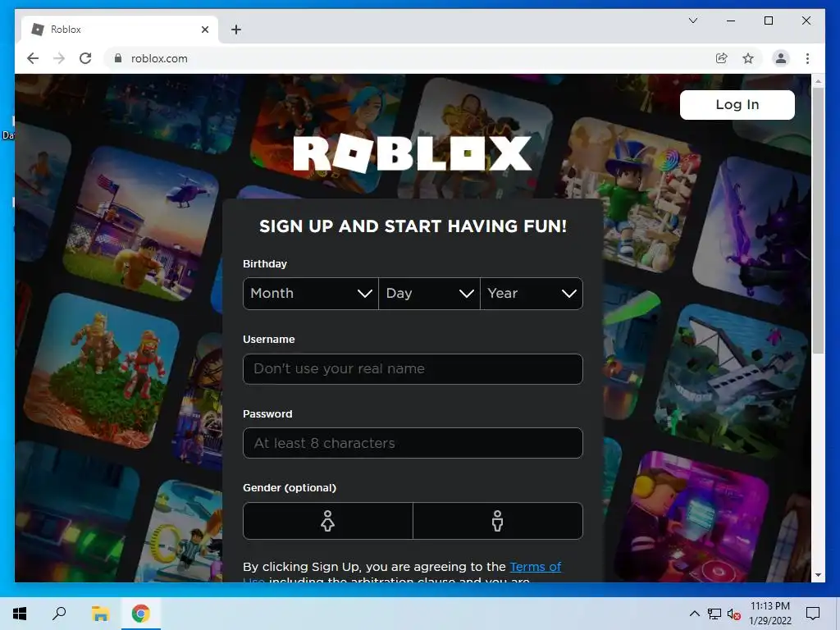Reload the Roblox page
The width and height of the screenshot is (840, 630).
(85, 58)
